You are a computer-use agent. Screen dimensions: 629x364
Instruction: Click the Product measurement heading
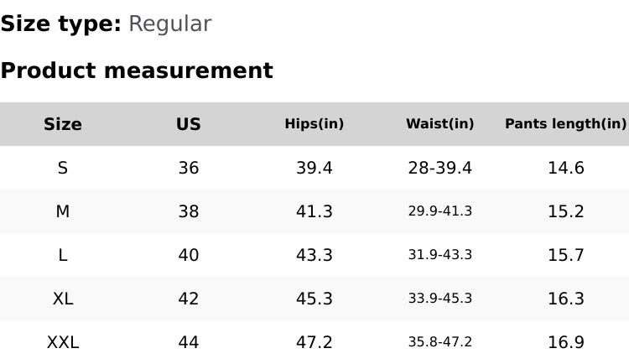tap(137, 70)
